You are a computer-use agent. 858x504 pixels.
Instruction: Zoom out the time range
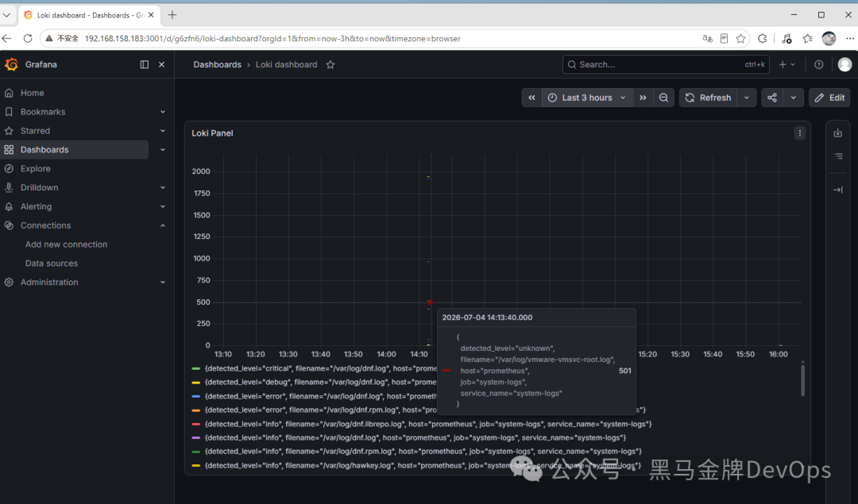tap(663, 98)
